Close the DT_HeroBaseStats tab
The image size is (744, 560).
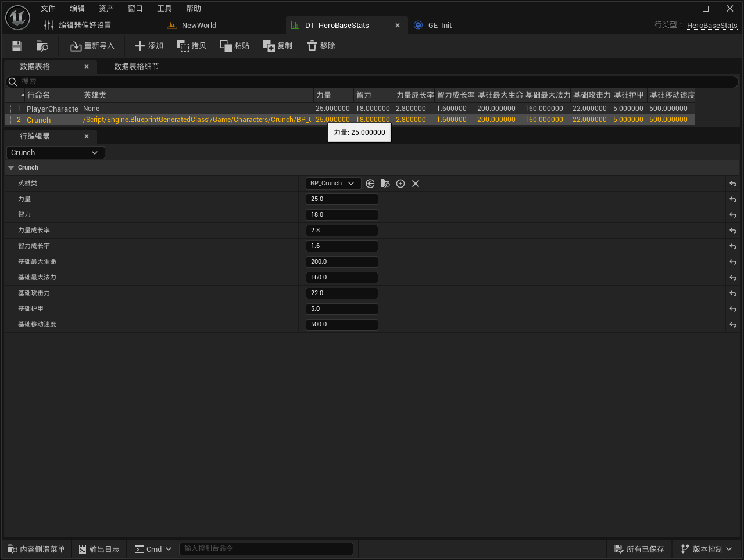[x=398, y=26]
